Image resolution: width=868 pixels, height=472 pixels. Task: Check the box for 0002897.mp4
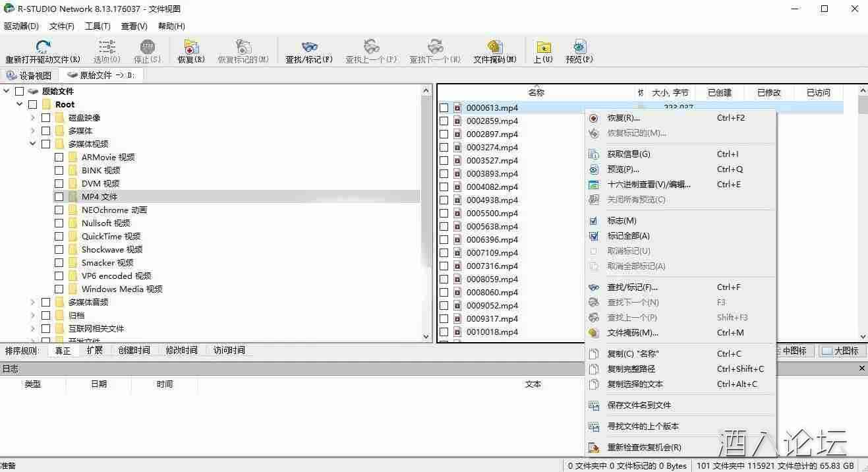click(444, 134)
